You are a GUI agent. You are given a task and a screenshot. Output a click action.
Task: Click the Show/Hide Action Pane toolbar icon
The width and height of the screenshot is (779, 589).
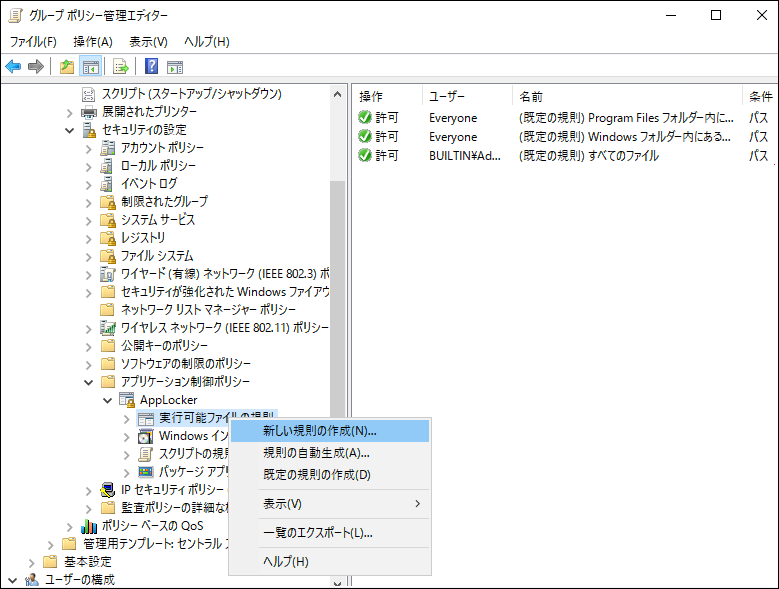point(175,67)
